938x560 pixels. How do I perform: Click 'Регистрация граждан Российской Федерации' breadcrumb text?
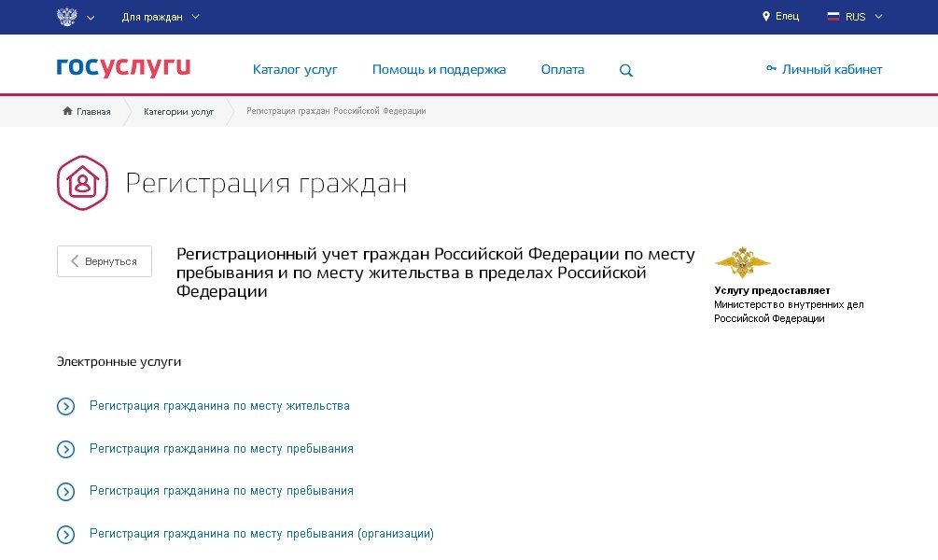click(336, 111)
